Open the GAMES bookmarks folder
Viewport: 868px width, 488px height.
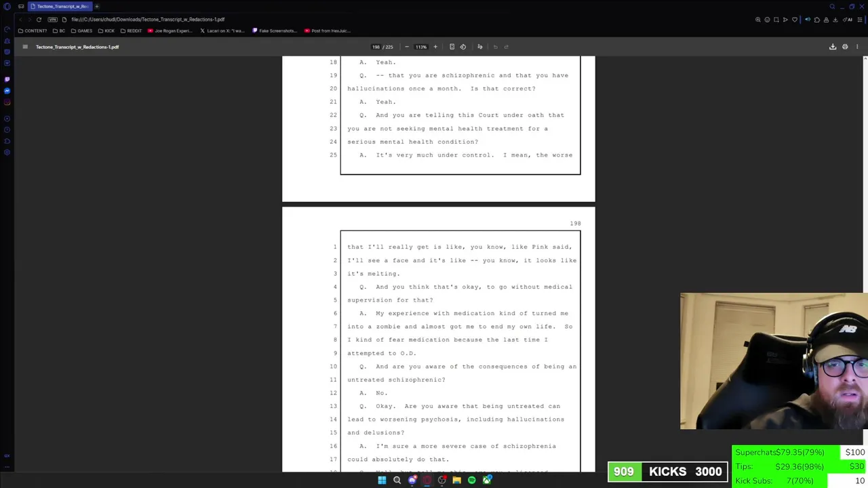[81, 30]
